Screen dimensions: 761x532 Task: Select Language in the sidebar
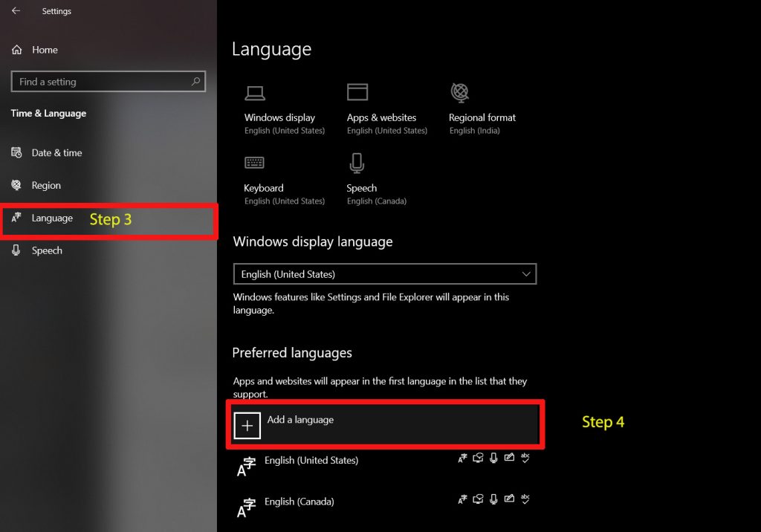109,218
